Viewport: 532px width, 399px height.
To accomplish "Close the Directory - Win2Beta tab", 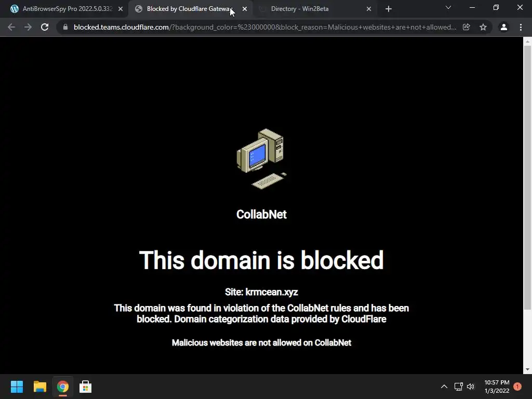I will [x=369, y=9].
